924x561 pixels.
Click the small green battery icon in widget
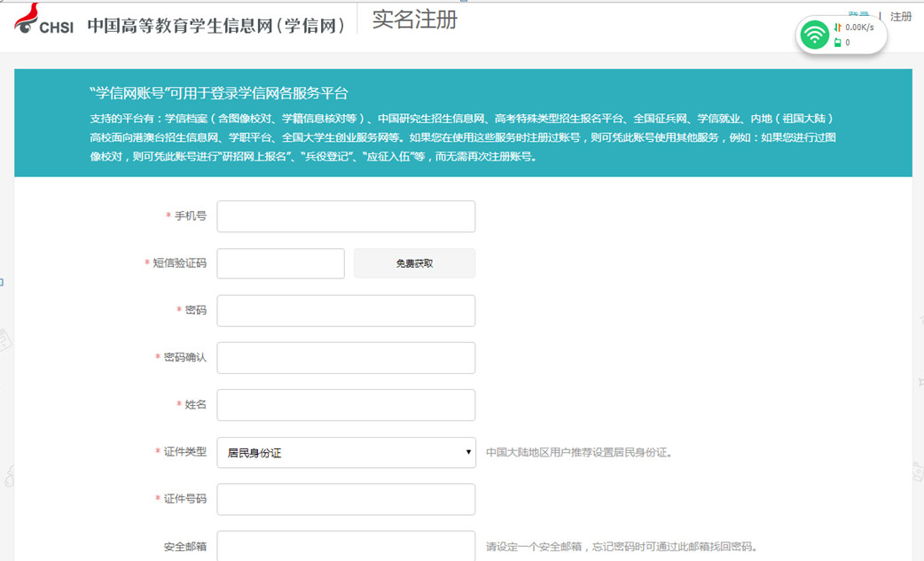(837, 42)
